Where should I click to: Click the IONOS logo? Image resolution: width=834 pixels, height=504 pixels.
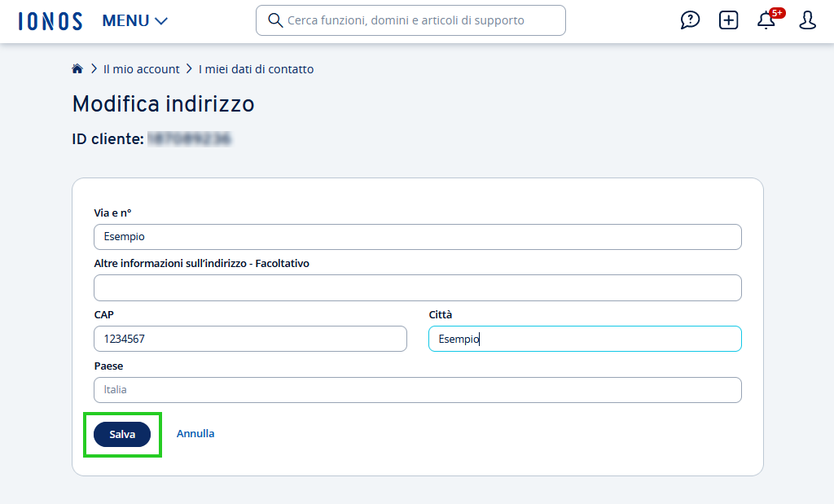[x=50, y=21]
